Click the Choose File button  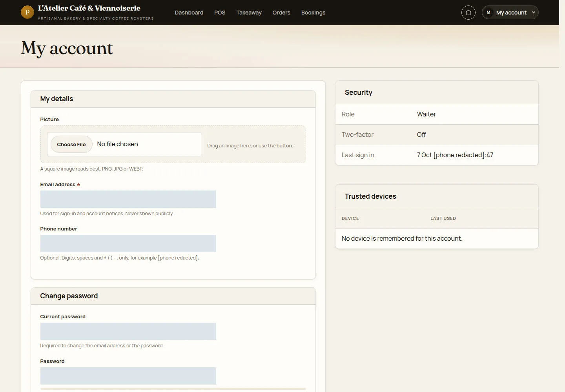point(71,144)
